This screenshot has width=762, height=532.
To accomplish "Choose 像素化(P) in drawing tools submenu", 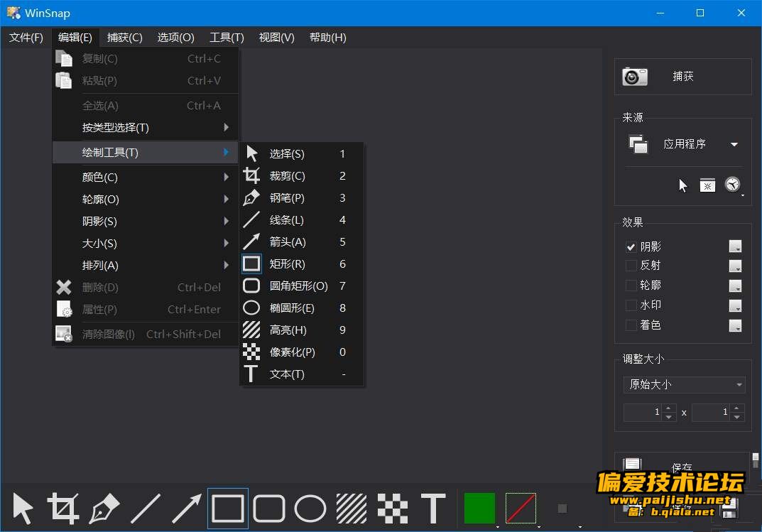I will [x=301, y=352].
